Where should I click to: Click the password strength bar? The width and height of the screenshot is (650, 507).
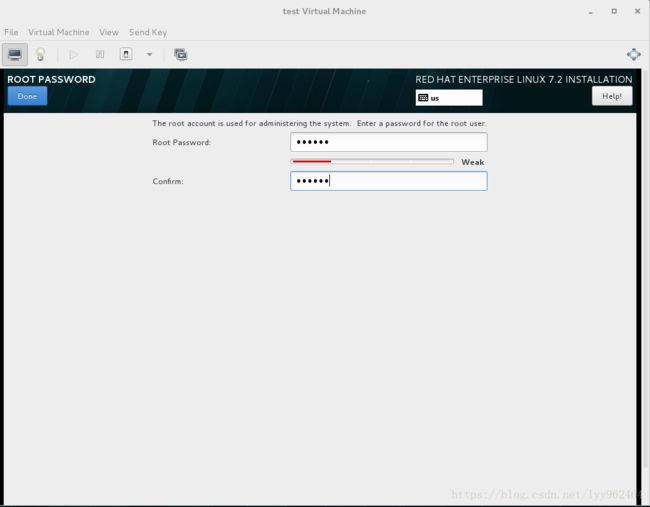coord(372,162)
